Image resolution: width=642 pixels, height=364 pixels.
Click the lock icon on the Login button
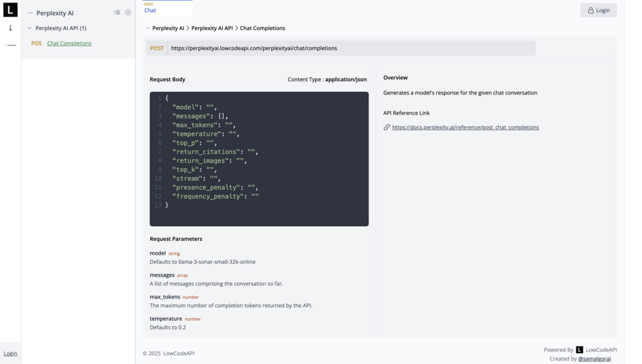click(x=591, y=10)
